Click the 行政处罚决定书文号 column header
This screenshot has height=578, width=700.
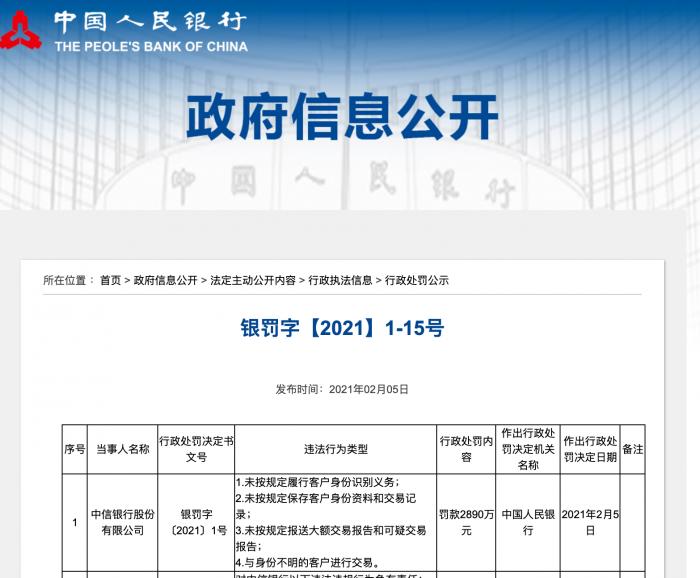click(196, 449)
